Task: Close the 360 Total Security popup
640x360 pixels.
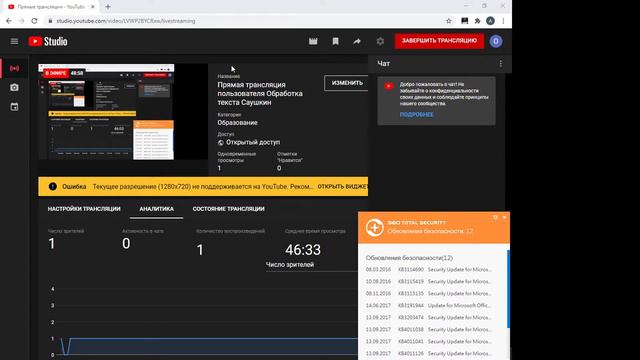Action: coord(504,217)
